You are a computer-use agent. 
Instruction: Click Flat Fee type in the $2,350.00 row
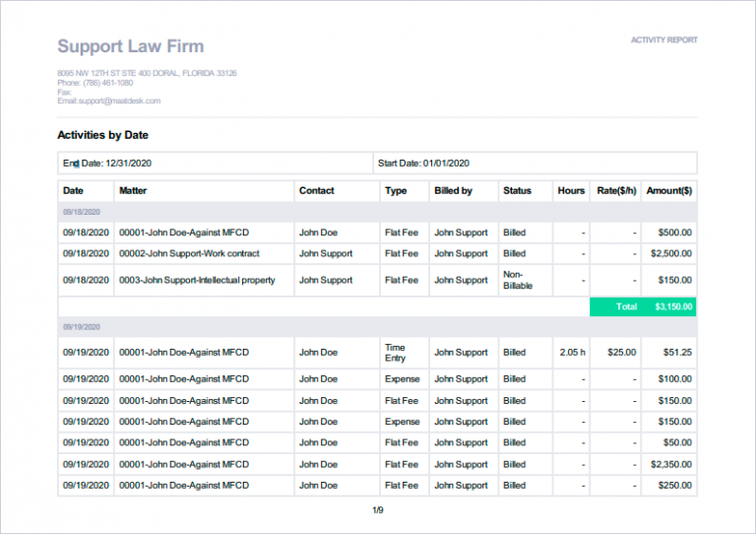click(402, 464)
